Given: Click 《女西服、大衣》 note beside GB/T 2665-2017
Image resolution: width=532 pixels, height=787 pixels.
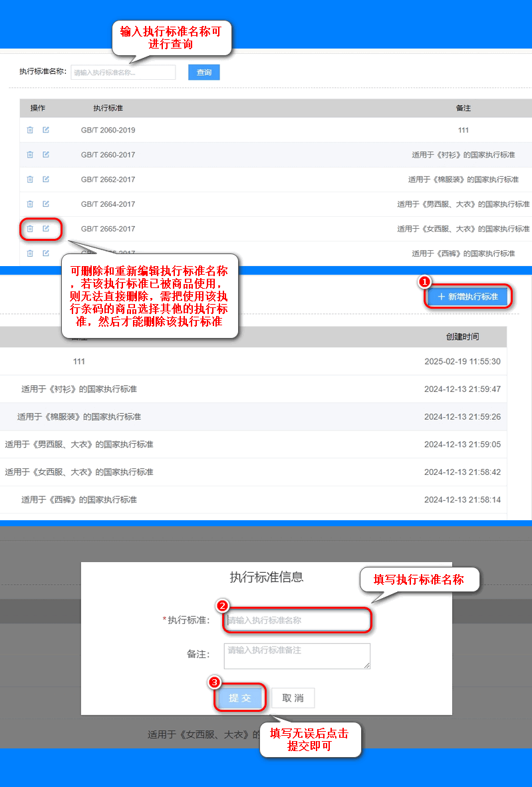Looking at the screenshot, I should click(464, 229).
